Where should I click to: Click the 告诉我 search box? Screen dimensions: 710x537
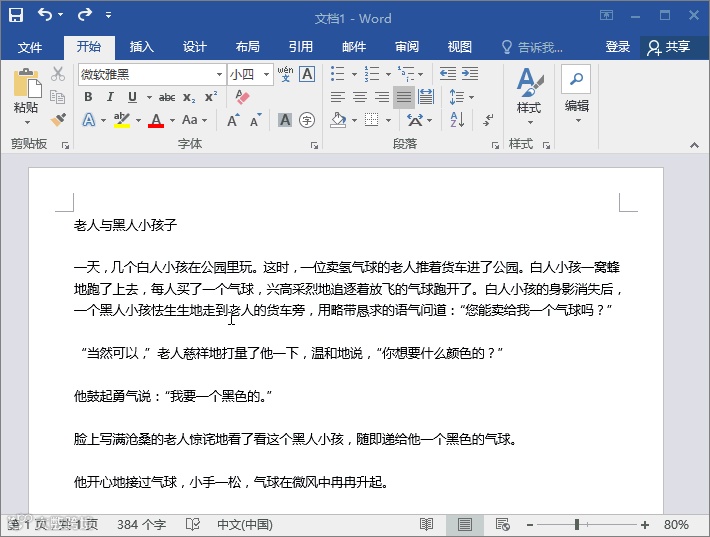(x=533, y=47)
